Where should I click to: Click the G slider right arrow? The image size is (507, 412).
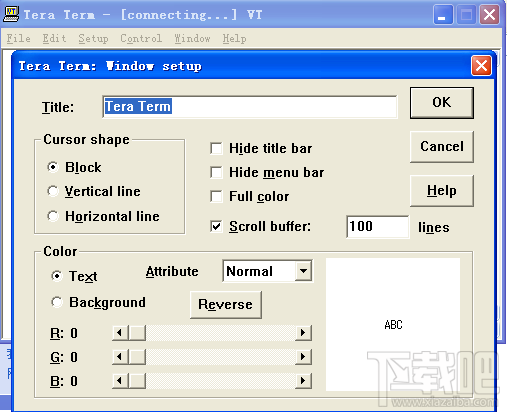(303, 357)
